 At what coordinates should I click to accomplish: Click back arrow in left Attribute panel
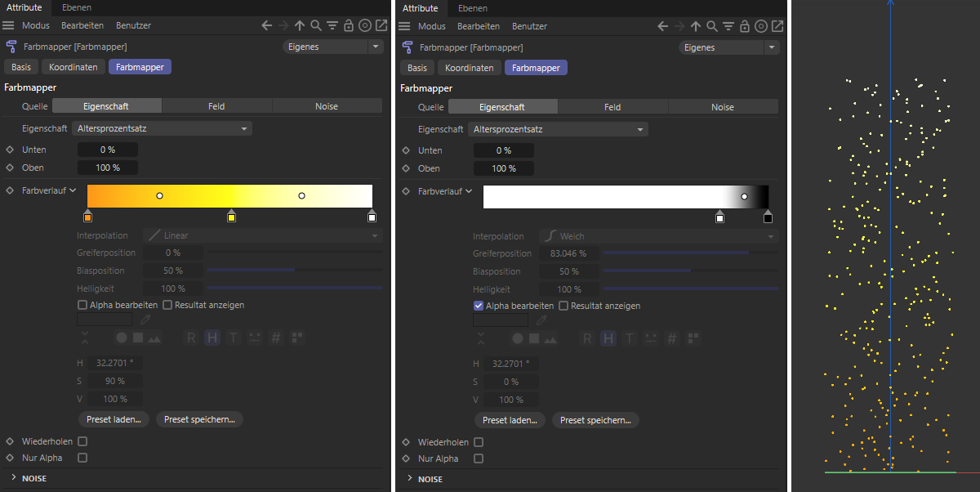point(267,26)
